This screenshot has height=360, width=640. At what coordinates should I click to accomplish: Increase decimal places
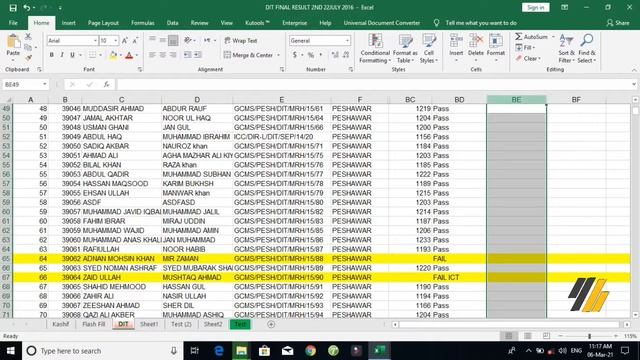click(x=335, y=55)
